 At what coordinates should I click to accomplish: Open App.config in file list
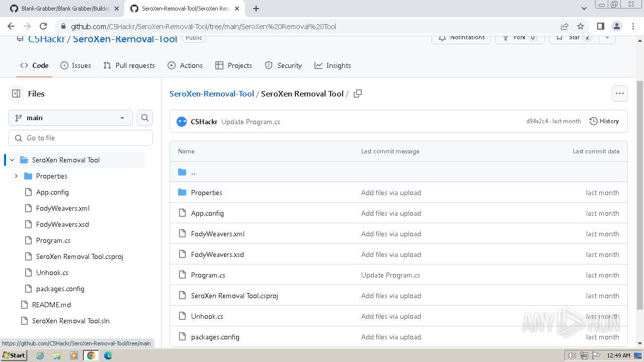tap(207, 213)
